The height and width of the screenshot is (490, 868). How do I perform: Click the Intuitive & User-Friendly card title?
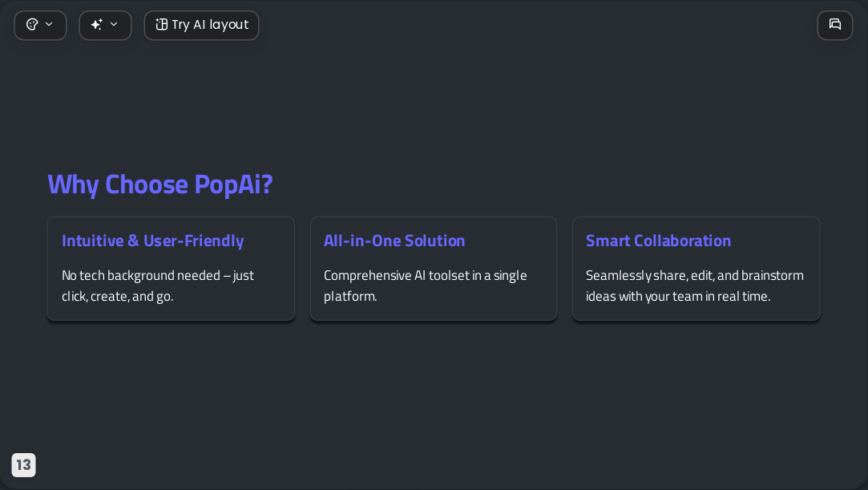click(x=153, y=241)
